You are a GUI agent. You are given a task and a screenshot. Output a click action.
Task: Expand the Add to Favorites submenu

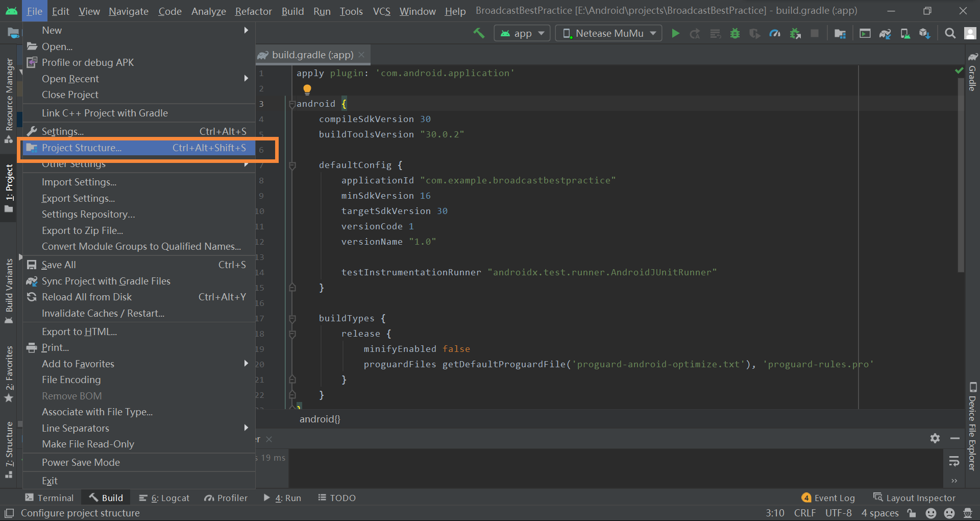pyautogui.click(x=139, y=364)
